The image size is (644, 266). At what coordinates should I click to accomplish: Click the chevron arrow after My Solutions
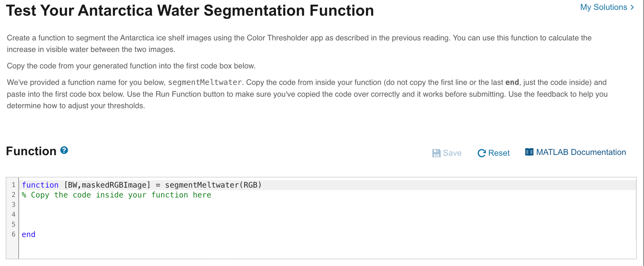pyautogui.click(x=632, y=7)
